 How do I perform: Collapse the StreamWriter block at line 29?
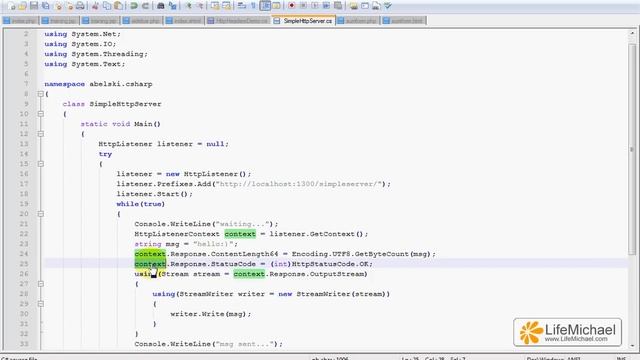[40, 304]
